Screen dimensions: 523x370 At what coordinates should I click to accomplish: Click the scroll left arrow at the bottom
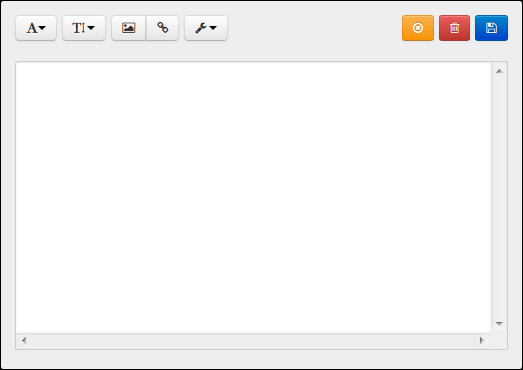(24, 340)
